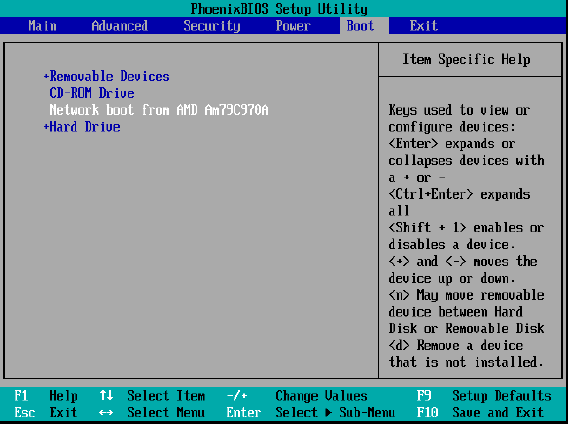Click the Enter key footer label

coord(244,412)
